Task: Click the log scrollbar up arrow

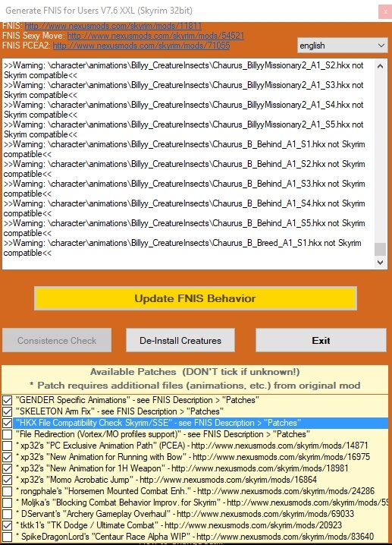Action: (380, 66)
